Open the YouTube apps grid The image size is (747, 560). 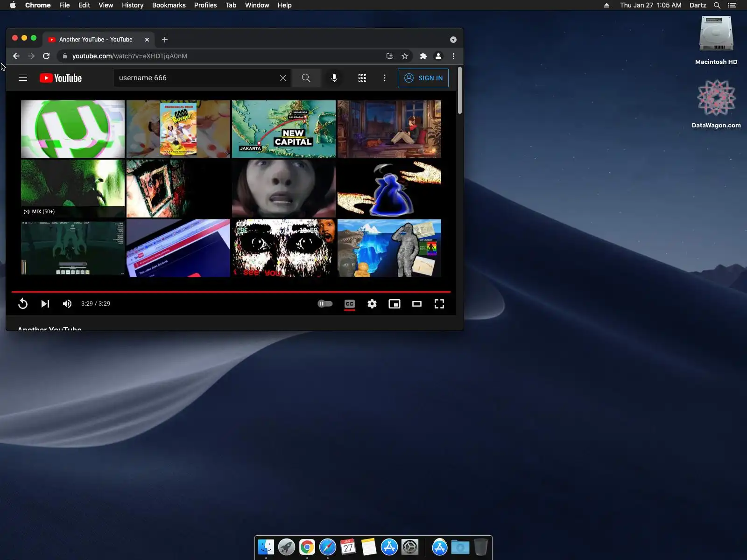click(362, 78)
